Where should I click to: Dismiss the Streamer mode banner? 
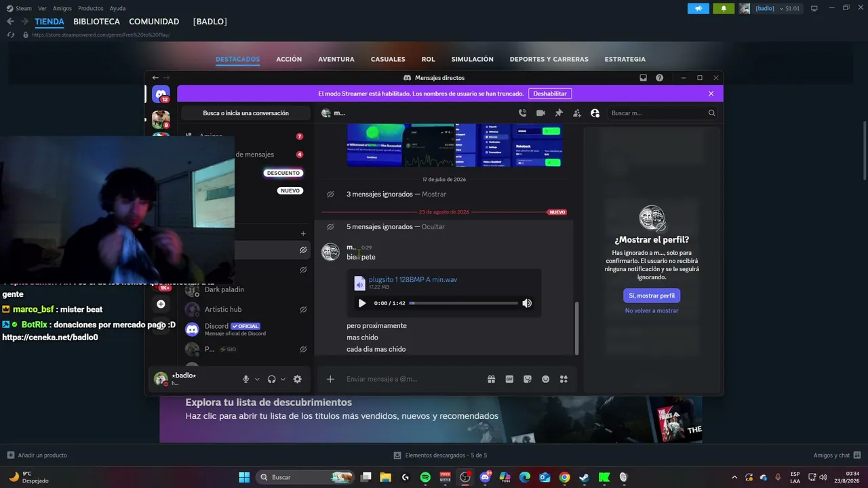coord(711,94)
